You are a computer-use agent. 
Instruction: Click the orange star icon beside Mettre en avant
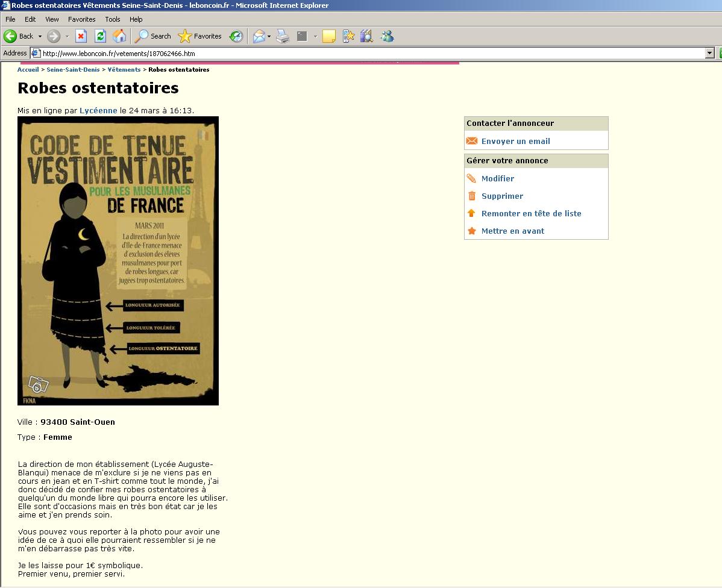coord(471,231)
